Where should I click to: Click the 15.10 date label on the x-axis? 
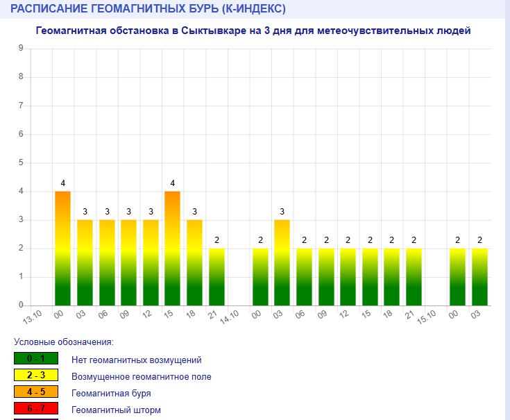[x=427, y=316]
